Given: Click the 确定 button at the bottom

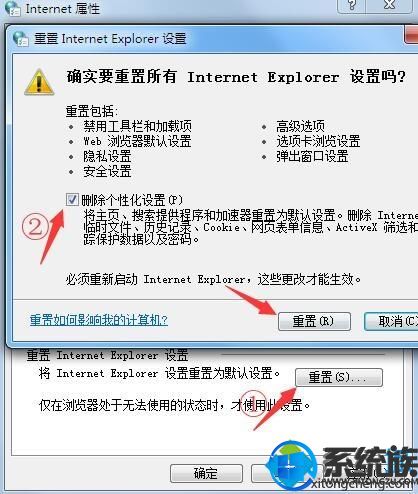Looking at the screenshot, I should tap(206, 473).
